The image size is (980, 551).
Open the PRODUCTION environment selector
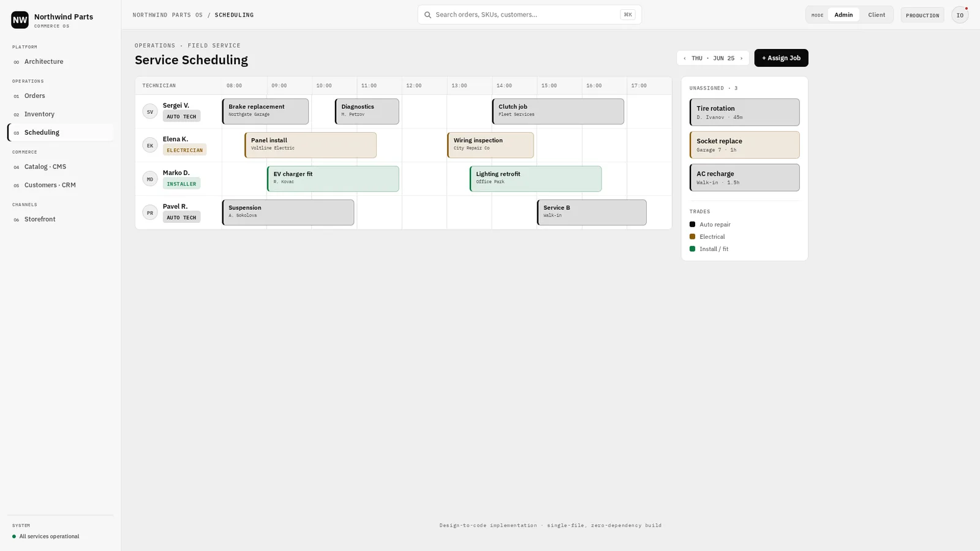click(x=922, y=15)
